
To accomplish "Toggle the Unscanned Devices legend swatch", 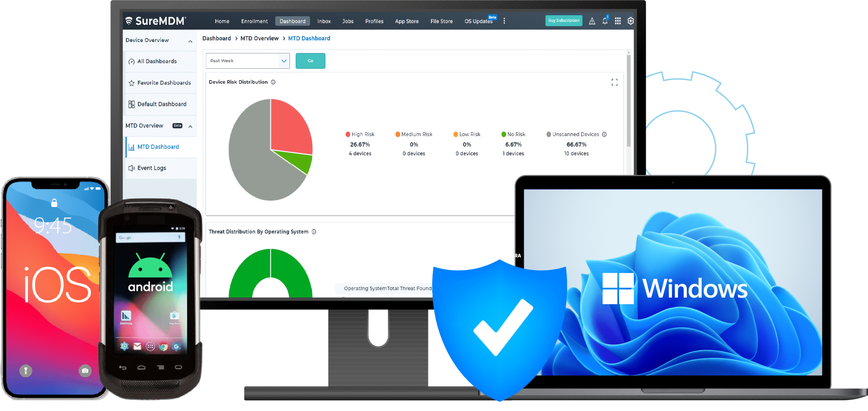I will click(x=549, y=134).
